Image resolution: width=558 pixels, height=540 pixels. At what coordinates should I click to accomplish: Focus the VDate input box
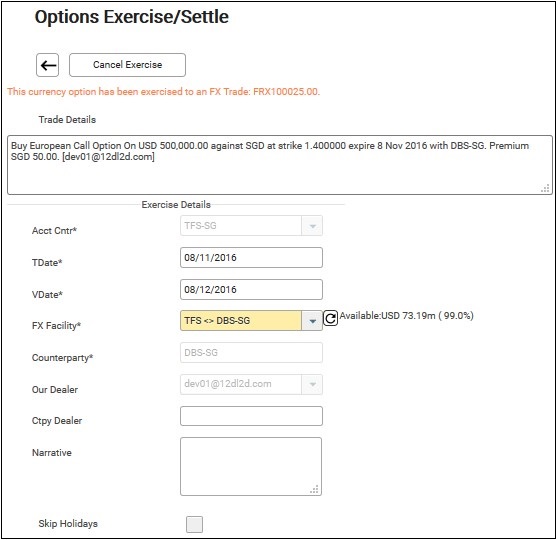pos(251,289)
